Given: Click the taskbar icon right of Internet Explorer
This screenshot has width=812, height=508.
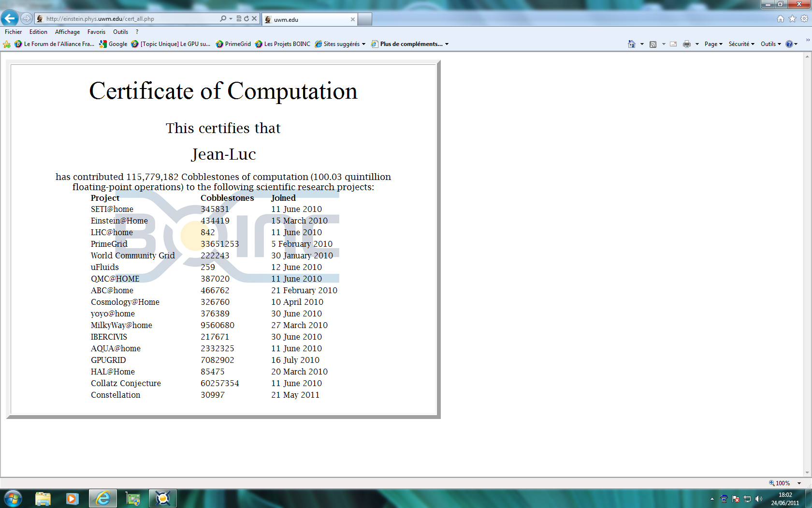Looking at the screenshot, I should [133, 498].
